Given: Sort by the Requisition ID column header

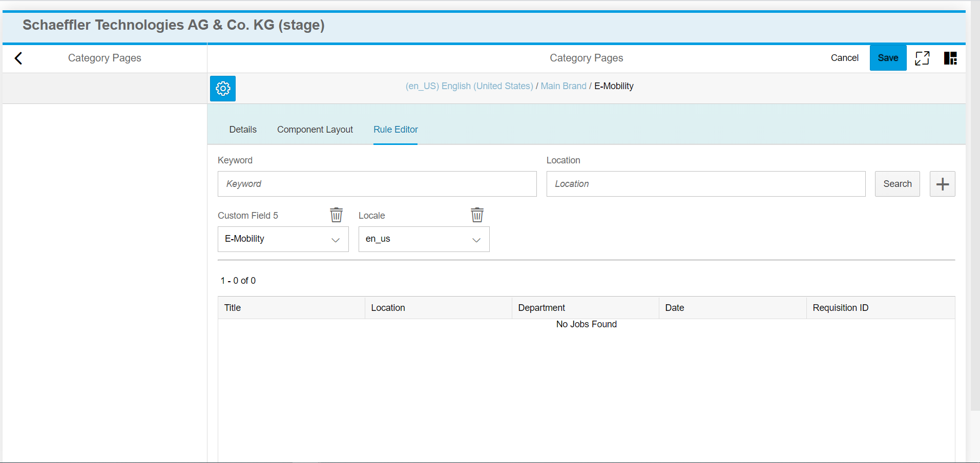Looking at the screenshot, I should pyautogui.click(x=881, y=308).
